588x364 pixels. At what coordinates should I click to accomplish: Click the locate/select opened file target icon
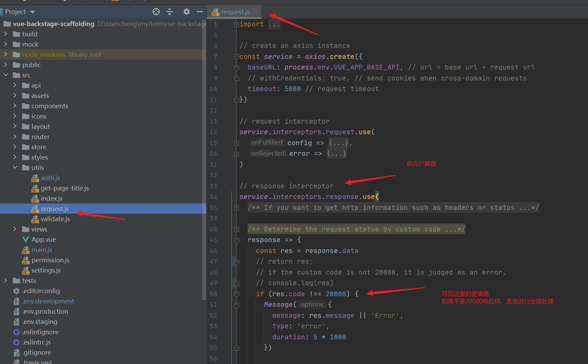(156, 12)
